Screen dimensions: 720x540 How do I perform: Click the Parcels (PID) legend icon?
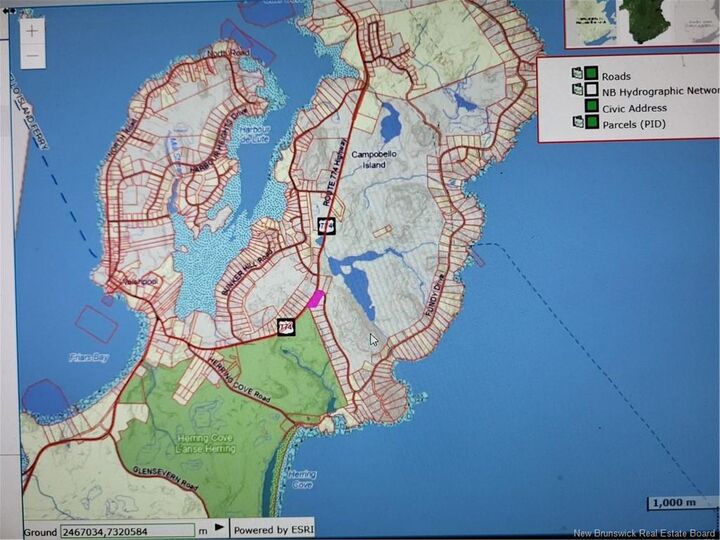point(577,123)
